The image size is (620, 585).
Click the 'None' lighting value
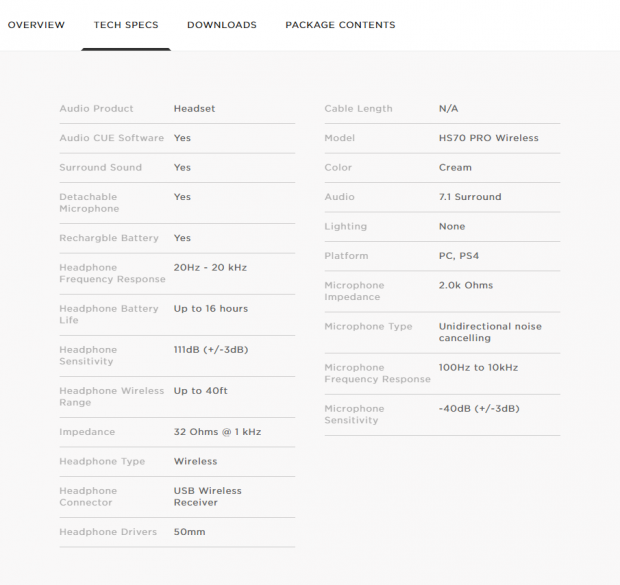[x=452, y=226]
